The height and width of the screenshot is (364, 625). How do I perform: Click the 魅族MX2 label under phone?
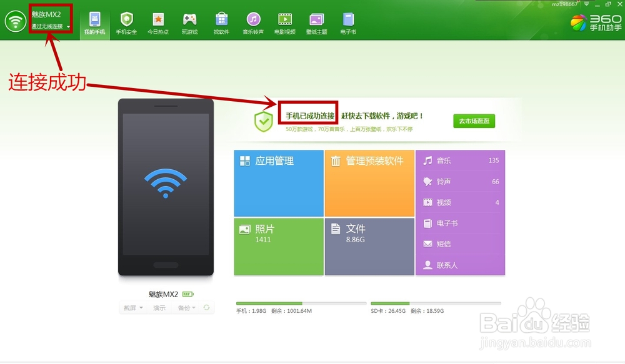coord(163,294)
